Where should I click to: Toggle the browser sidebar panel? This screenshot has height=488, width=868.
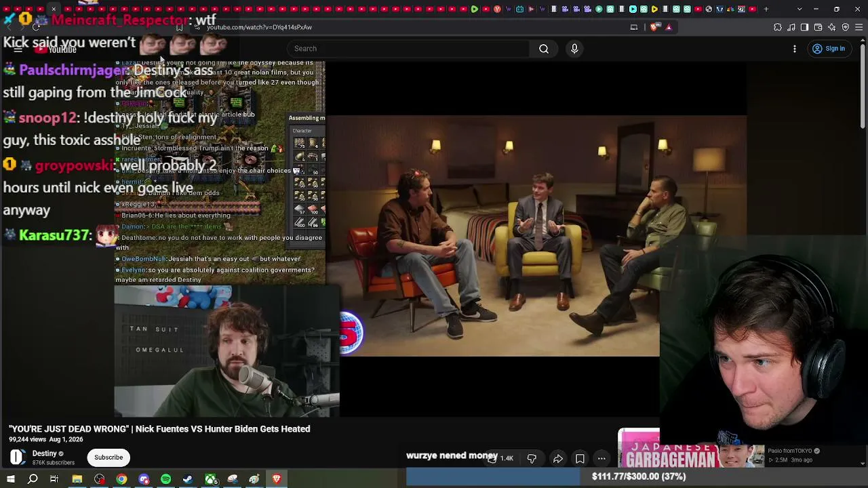(x=805, y=27)
